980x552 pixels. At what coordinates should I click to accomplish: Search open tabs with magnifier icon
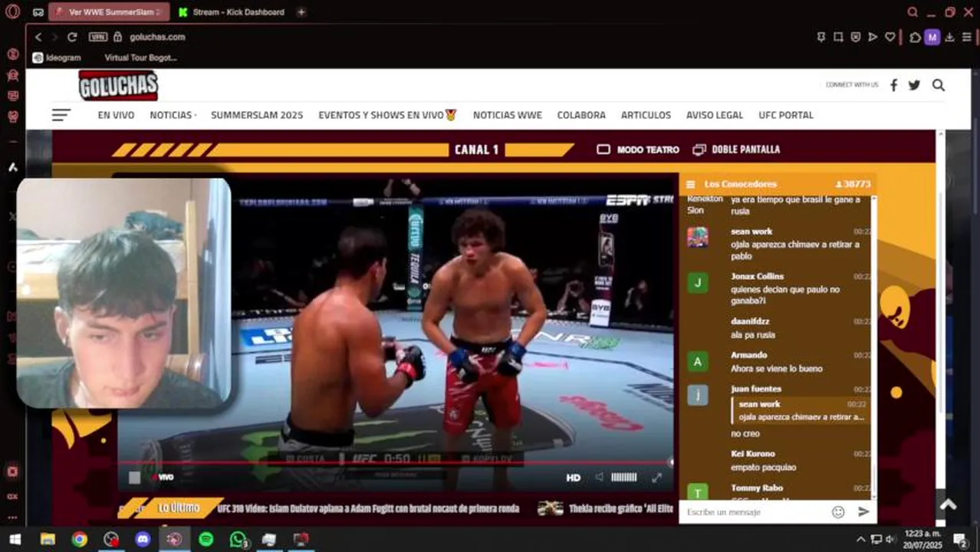(x=913, y=12)
